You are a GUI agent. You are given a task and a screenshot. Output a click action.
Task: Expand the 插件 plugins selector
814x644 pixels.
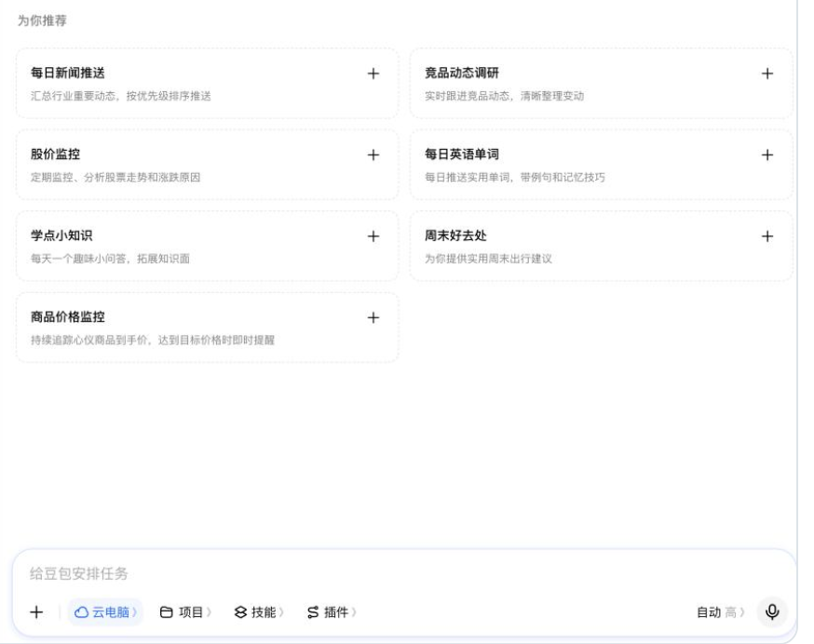click(x=332, y=612)
